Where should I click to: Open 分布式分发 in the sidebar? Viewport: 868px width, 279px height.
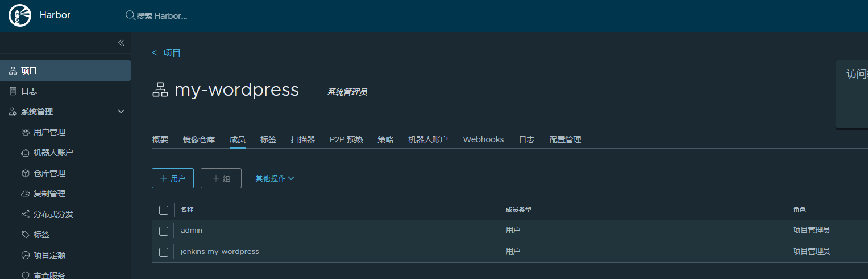tap(53, 214)
